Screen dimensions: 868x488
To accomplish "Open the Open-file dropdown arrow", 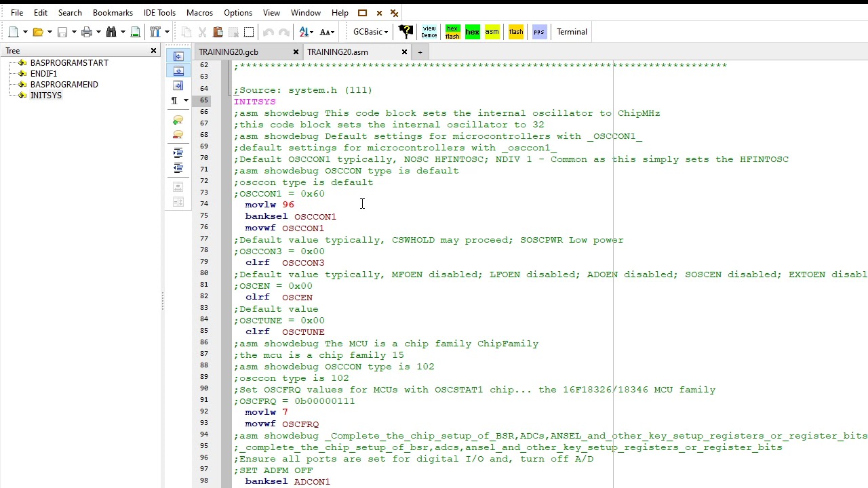I will pos(50,32).
